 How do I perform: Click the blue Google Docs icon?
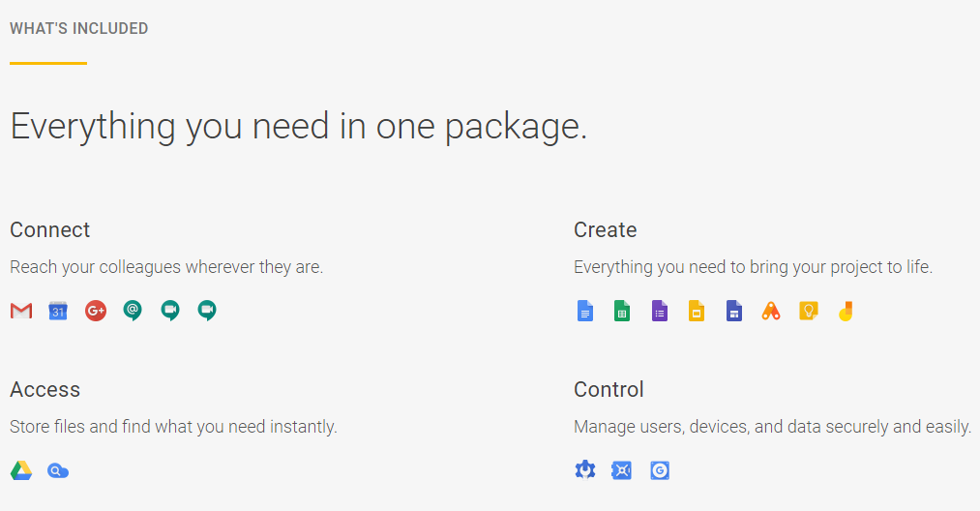pyautogui.click(x=585, y=311)
